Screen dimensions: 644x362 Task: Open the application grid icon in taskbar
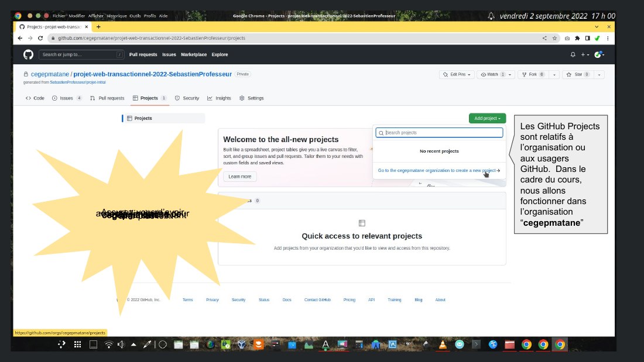point(78,344)
